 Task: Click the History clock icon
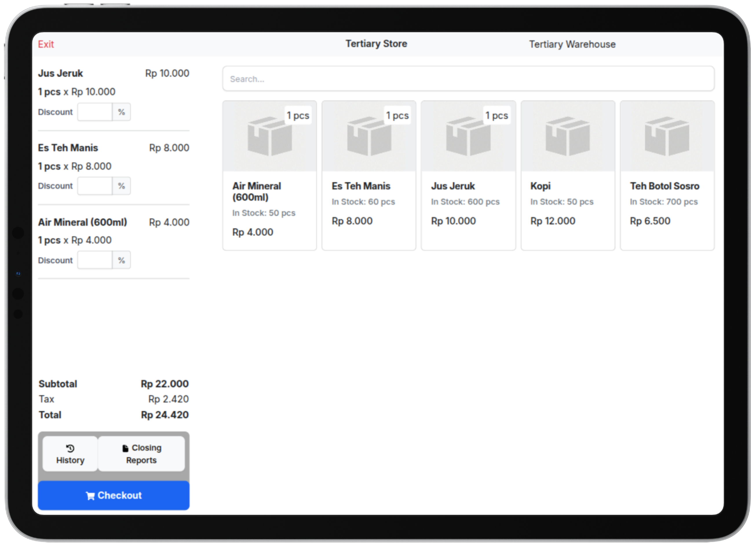[70, 448]
